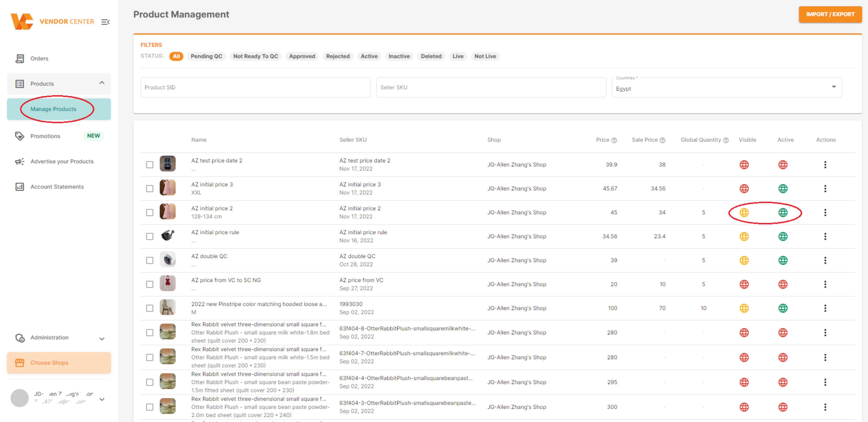Collapse the Products sidebar section
This screenshot has width=868, height=422.
[x=102, y=83]
